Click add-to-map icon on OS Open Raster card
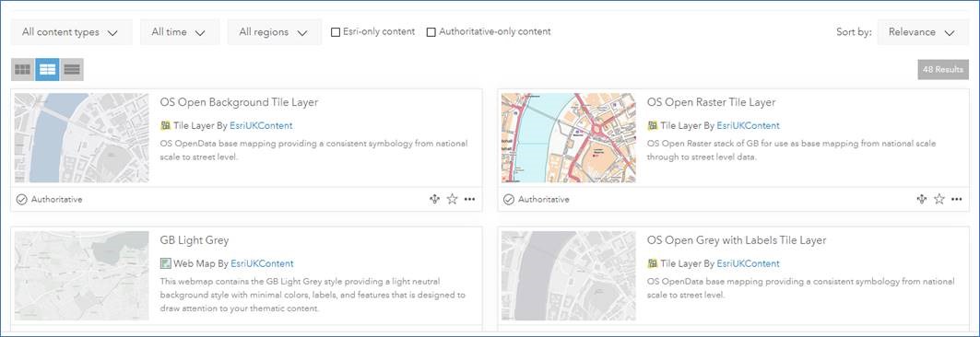This screenshot has width=980, height=337. tap(921, 200)
